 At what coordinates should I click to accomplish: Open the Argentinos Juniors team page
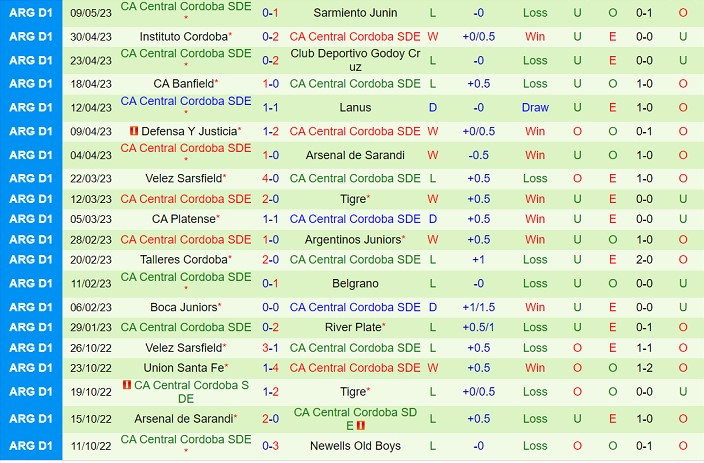[x=353, y=240]
